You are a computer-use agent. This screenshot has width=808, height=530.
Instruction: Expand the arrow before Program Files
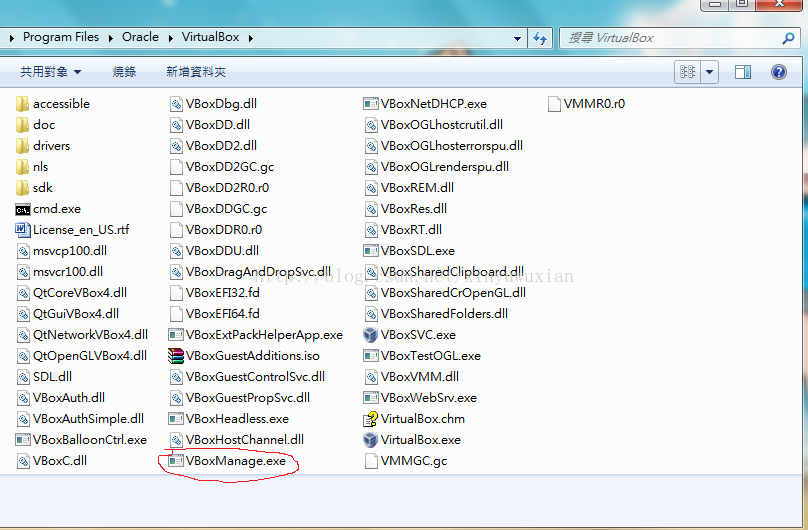11,38
